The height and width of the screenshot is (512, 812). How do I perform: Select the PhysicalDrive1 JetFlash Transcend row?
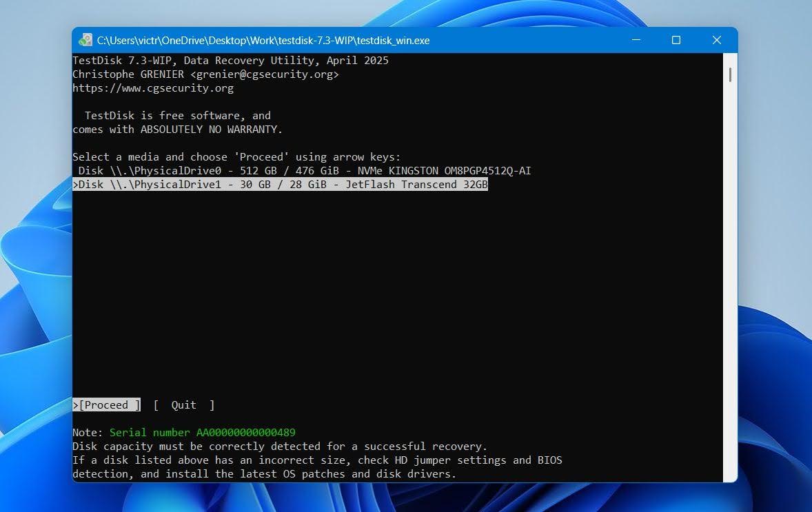click(280, 185)
